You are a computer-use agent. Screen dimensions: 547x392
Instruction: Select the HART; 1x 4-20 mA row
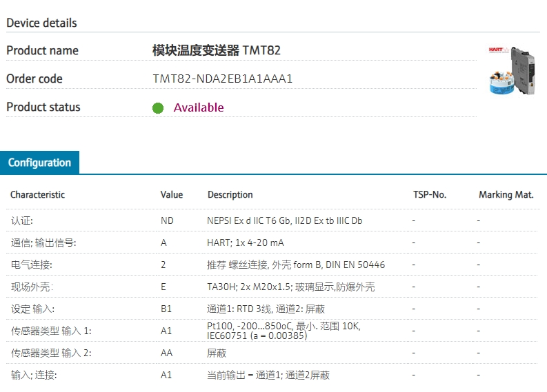(x=272, y=243)
